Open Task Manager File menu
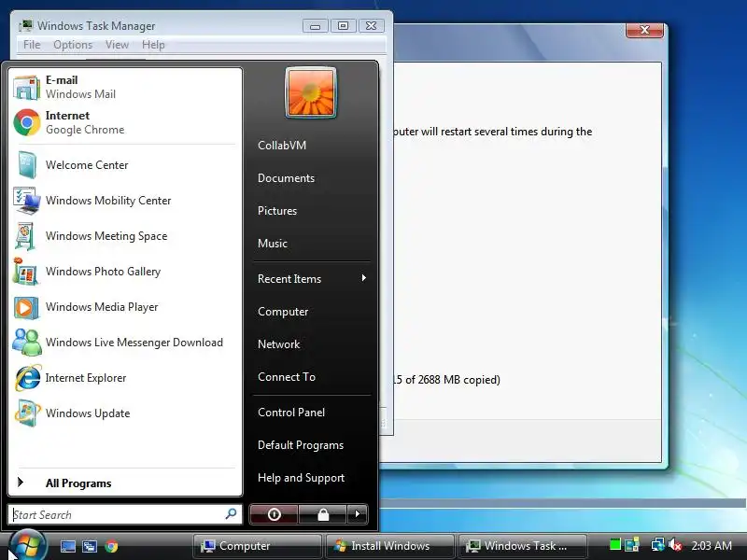The width and height of the screenshot is (747, 560). (x=32, y=45)
